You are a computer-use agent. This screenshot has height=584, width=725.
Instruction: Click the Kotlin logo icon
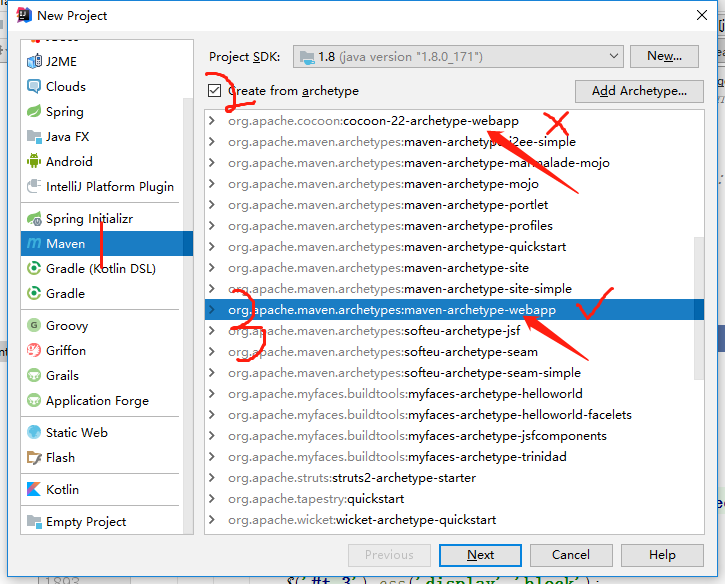click(x=34, y=489)
